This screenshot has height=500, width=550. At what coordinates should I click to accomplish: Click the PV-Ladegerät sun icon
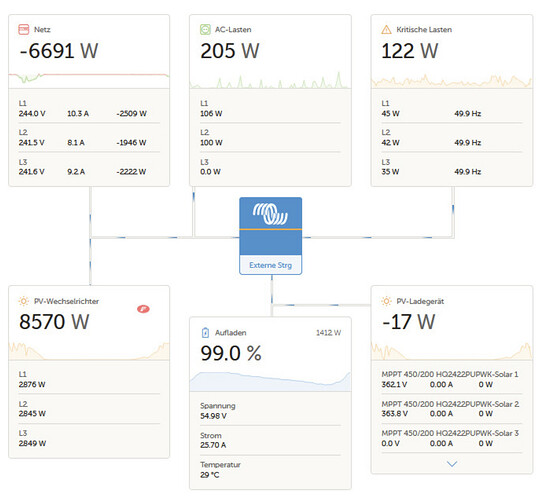[386, 301]
